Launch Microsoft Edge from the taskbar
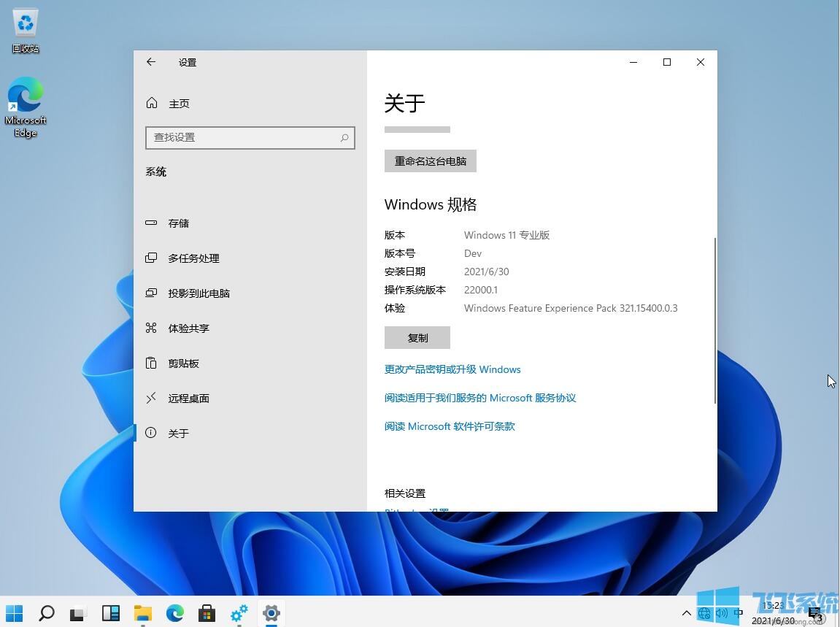This screenshot has height=627, width=840. click(x=174, y=613)
